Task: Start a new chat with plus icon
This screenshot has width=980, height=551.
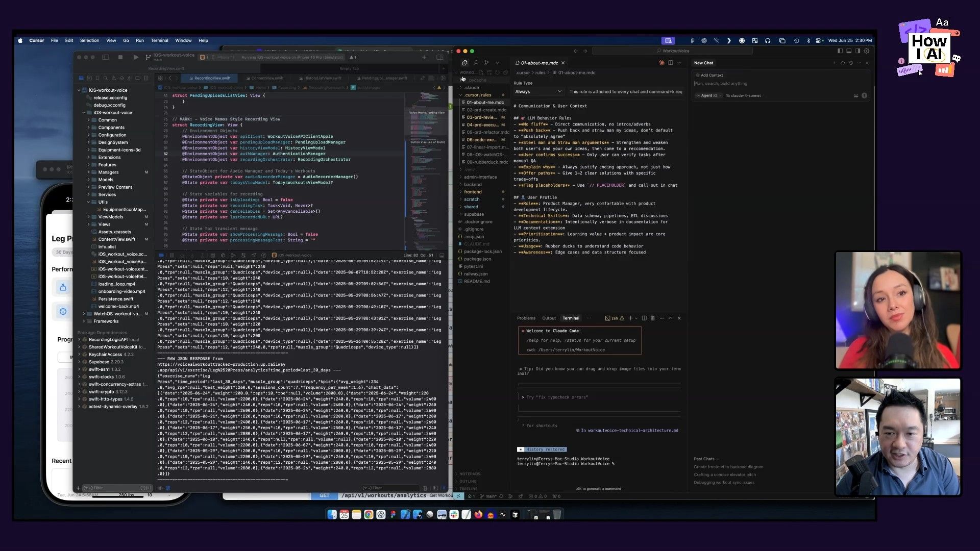Action: pyautogui.click(x=835, y=63)
